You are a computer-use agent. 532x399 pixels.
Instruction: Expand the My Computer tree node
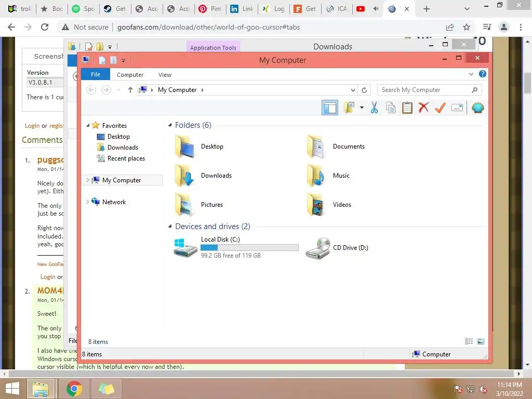tap(88, 180)
